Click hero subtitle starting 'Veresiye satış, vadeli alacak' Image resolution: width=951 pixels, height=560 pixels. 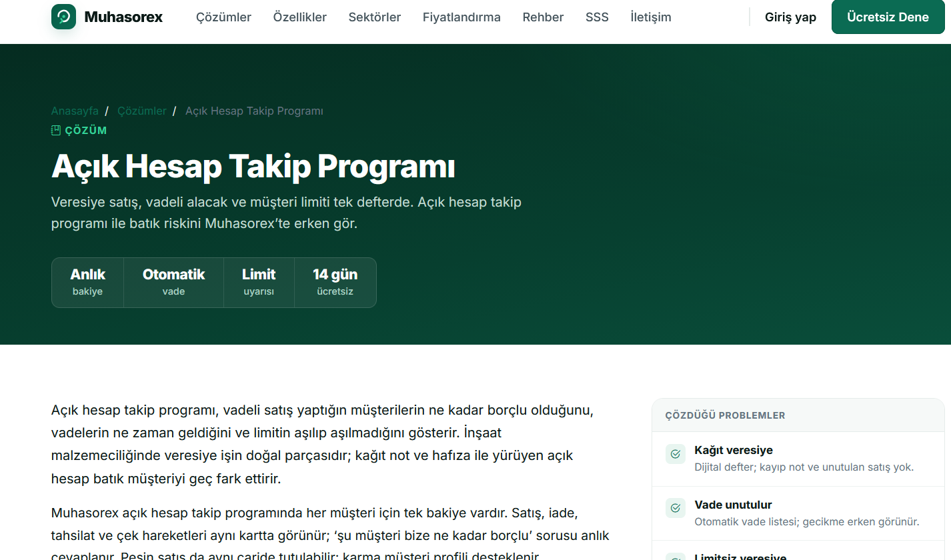pos(286,213)
